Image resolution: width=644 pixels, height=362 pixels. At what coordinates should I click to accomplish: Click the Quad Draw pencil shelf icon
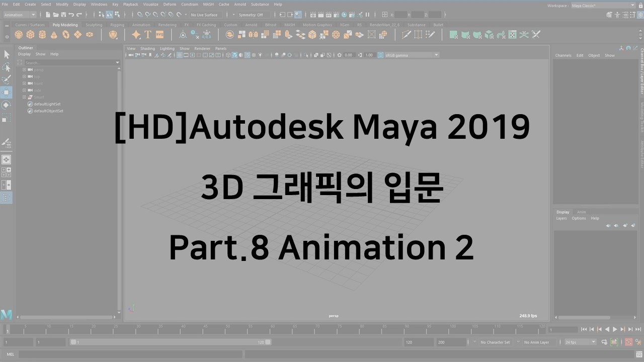click(430, 35)
